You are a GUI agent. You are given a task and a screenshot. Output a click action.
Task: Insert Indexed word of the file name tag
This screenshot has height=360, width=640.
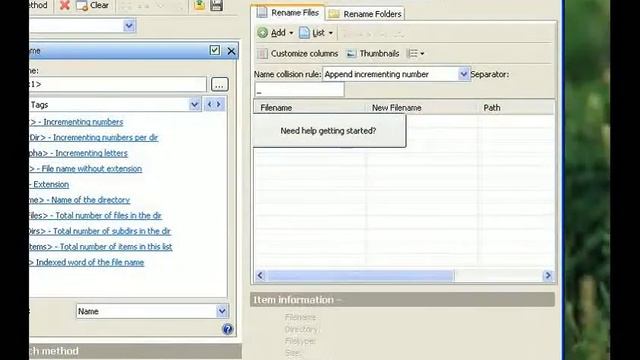tap(87, 262)
